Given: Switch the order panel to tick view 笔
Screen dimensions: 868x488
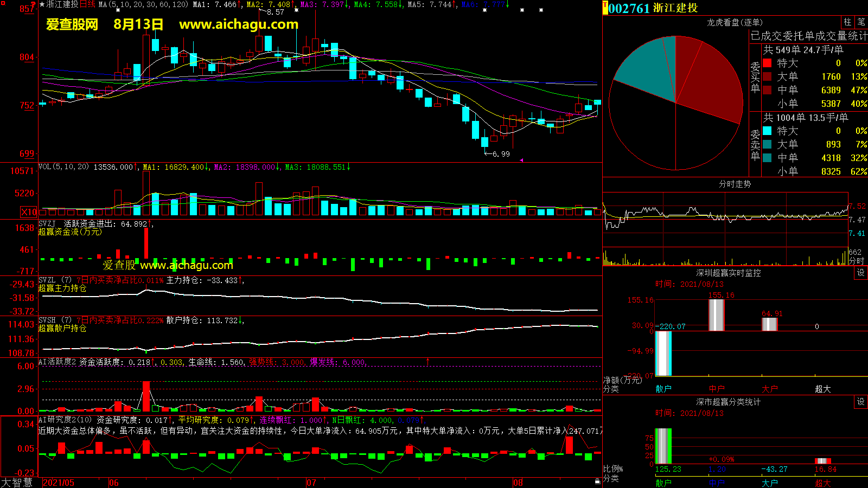Looking at the screenshot, I should coord(861,22).
